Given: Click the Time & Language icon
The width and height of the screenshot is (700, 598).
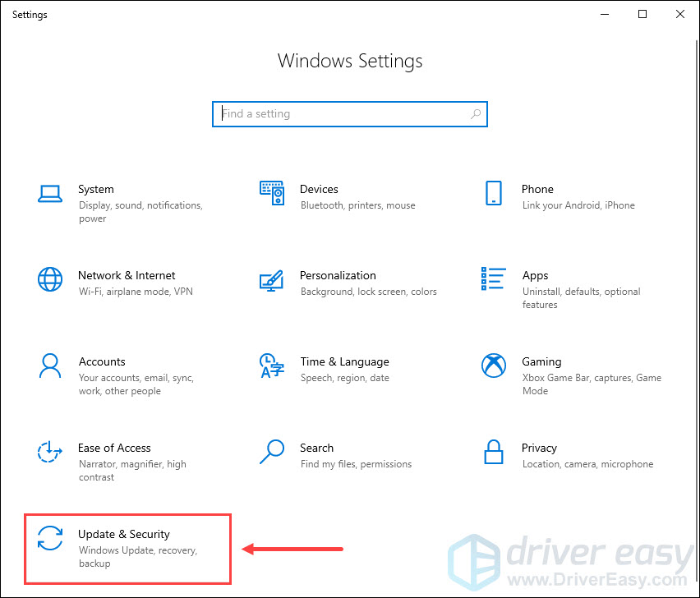Looking at the screenshot, I should point(272,366).
